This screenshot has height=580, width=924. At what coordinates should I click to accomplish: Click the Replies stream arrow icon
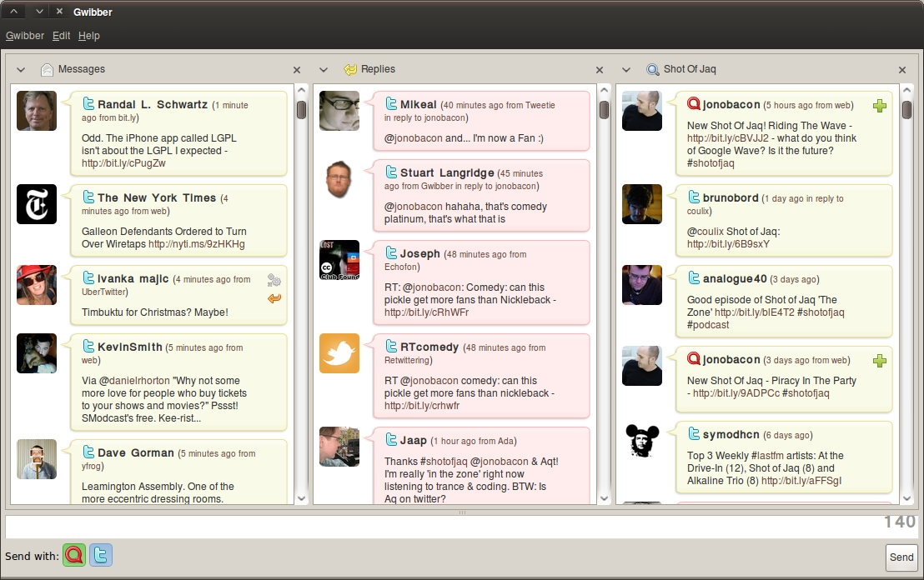click(350, 69)
